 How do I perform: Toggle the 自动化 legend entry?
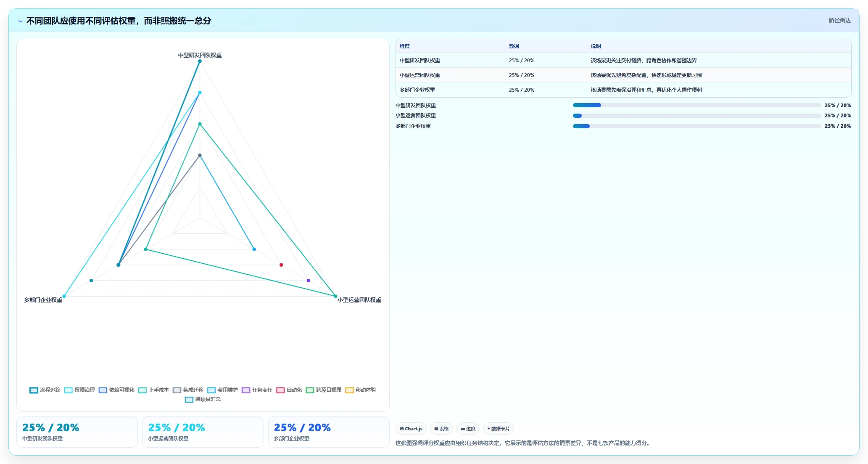tap(289, 390)
